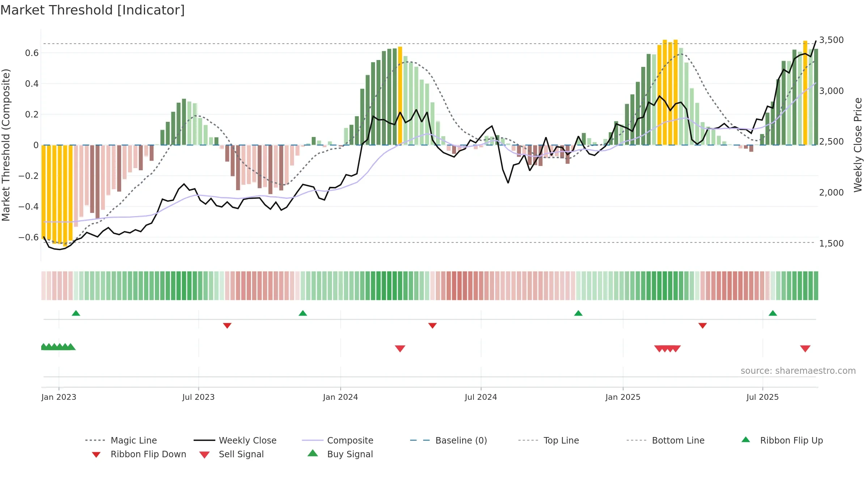Click the 3,000 price axis label
This screenshot has width=868, height=488.
[x=831, y=91]
